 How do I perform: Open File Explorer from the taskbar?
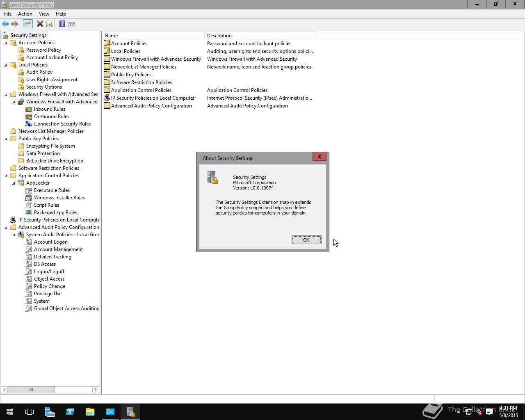click(90, 412)
